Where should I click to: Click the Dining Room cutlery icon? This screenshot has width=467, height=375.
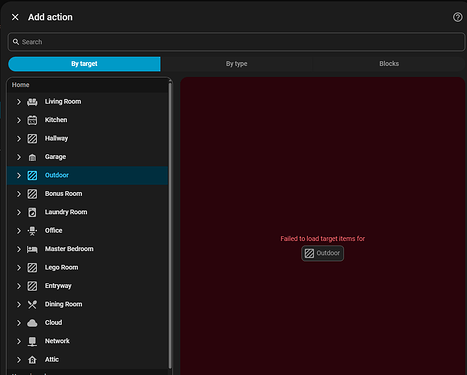32,304
